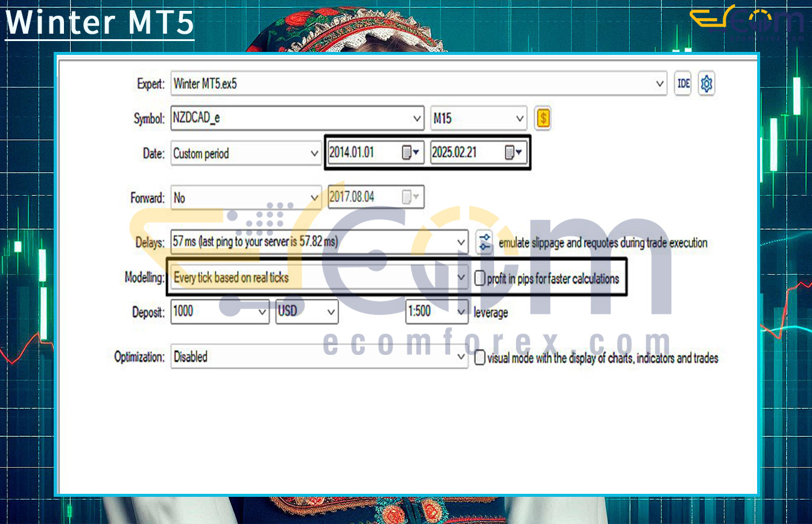Open expert settings gear icon
Viewport: 812px width, 524px height.
click(x=706, y=84)
